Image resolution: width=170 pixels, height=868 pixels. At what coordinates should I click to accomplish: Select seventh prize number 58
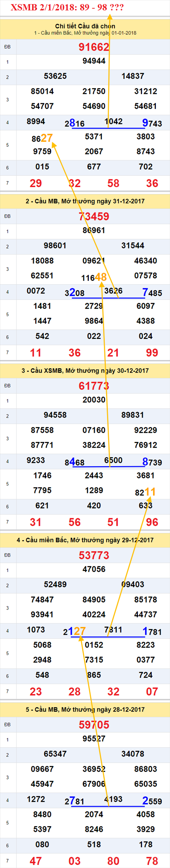pos(113,184)
